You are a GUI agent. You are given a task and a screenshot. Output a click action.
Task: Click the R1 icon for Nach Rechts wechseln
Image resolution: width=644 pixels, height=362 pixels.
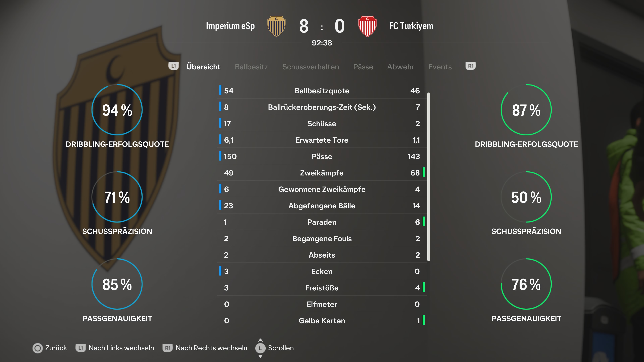point(168,348)
